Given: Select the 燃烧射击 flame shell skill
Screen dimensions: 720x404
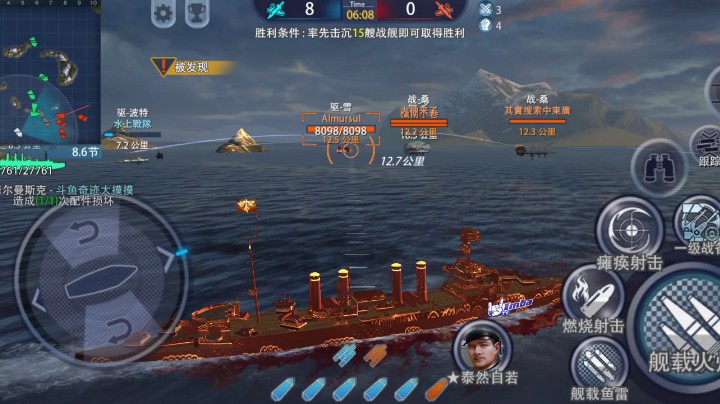Looking at the screenshot, I should (593, 295).
